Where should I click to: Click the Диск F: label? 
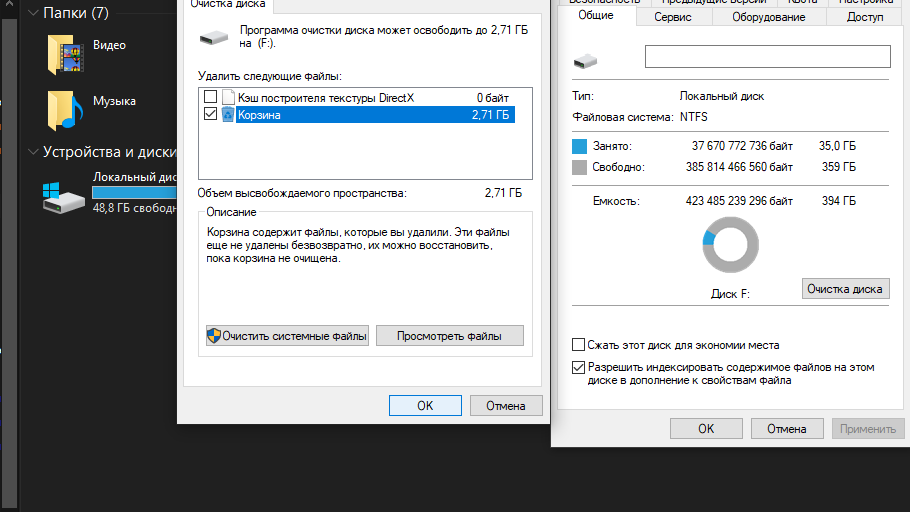pyautogui.click(x=730, y=294)
